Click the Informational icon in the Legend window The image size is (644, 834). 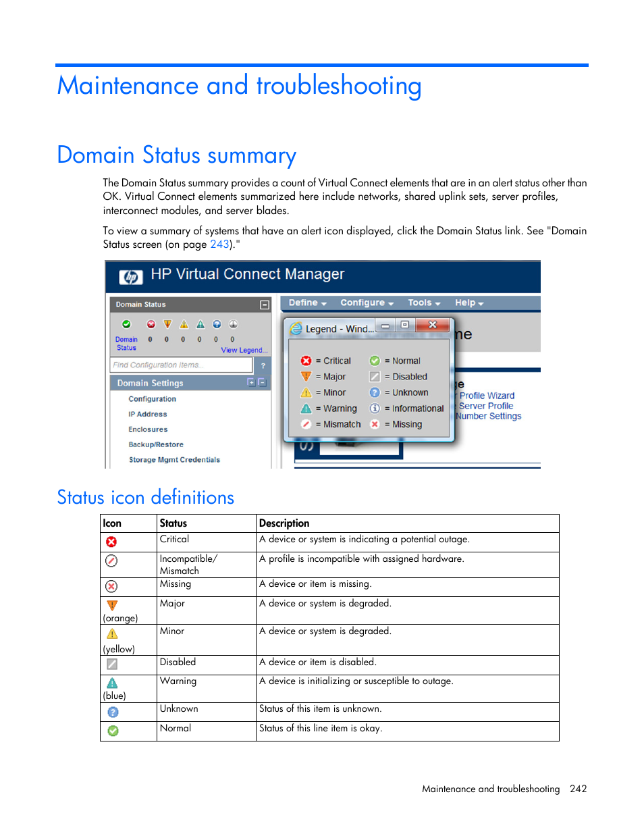(375, 408)
